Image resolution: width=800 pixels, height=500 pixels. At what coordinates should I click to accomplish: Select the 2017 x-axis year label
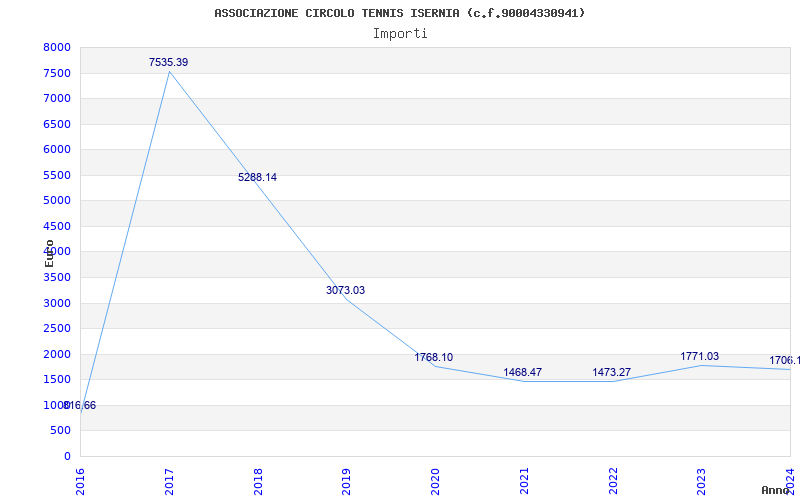(x=169, y=482)
